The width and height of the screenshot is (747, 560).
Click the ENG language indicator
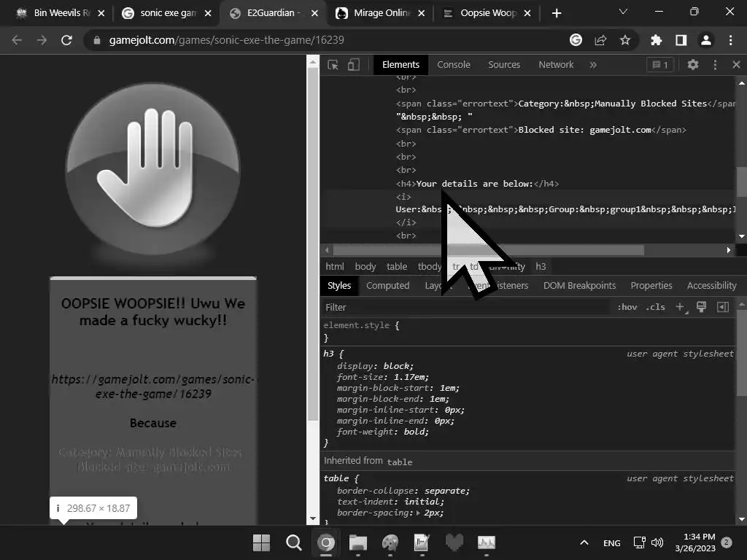tap(612, 542)
